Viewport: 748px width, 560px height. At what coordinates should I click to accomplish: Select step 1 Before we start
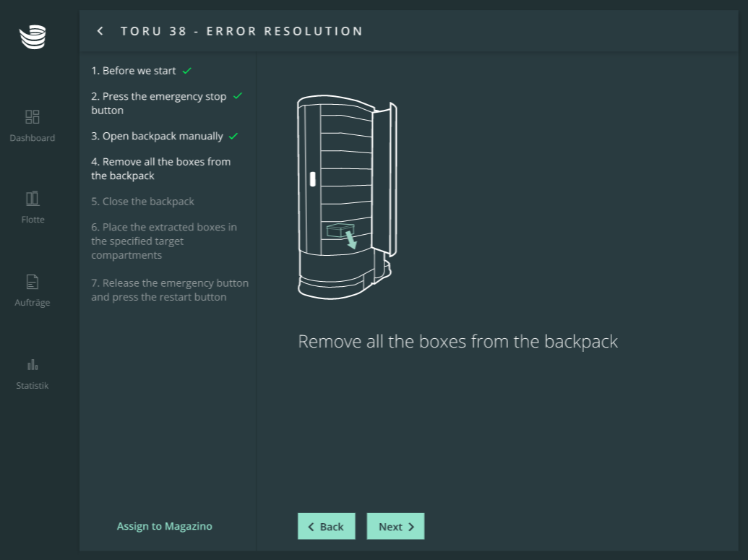(133, 71)
